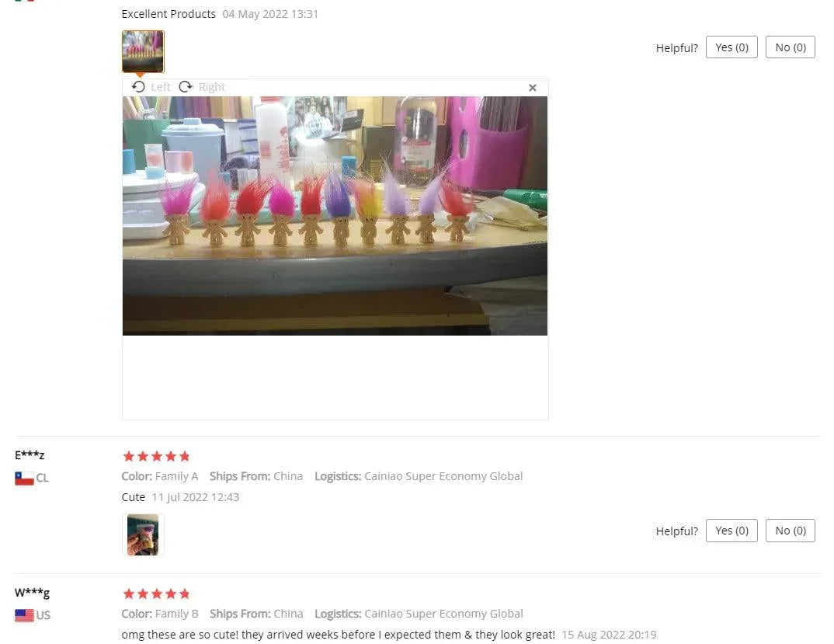Image resolution: width=834 pixels, height=644 pixels.
Task: Click the 'omg these are so cute' review text
Action: [x=339, y=635]
